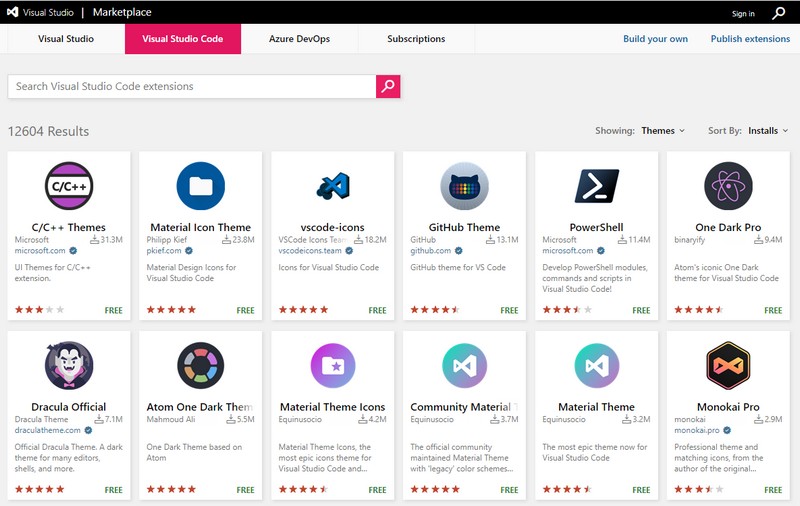
Task: Open the Material Icon Theme folder icon
Action: click(201, 186)
